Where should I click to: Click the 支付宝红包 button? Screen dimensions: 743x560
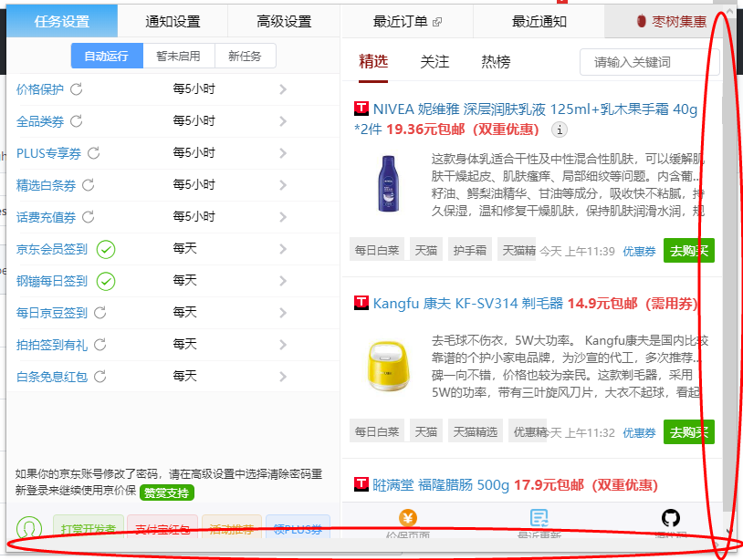[162, 528]
